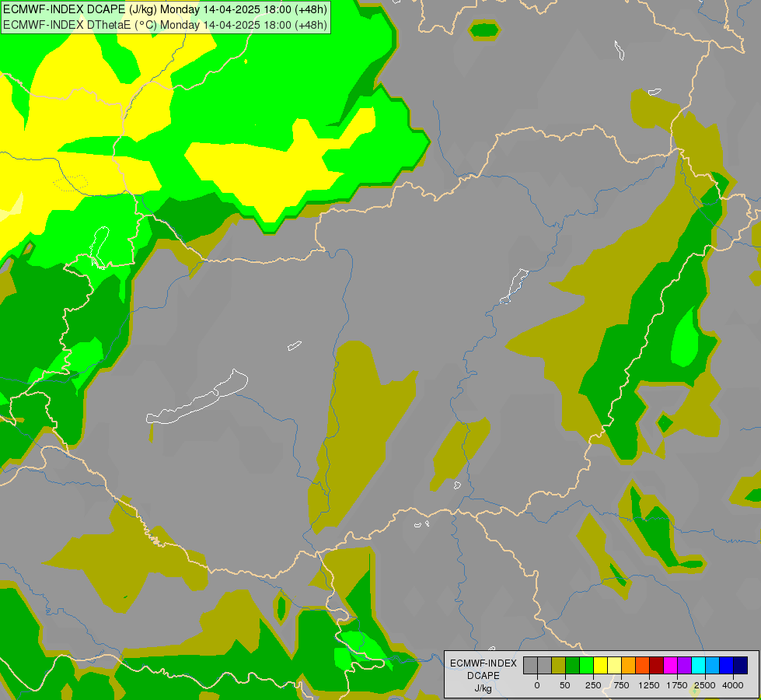Click the legend value 50

tap(565, 685)
